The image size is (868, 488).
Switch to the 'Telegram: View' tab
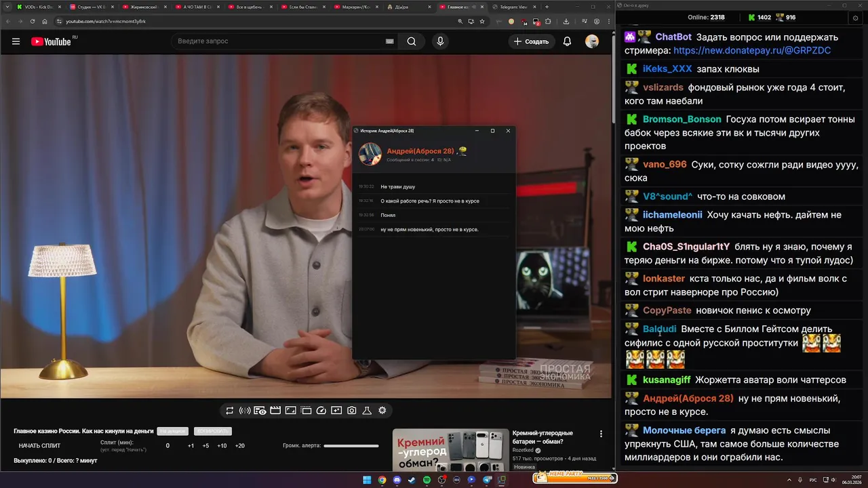point(513,7)
